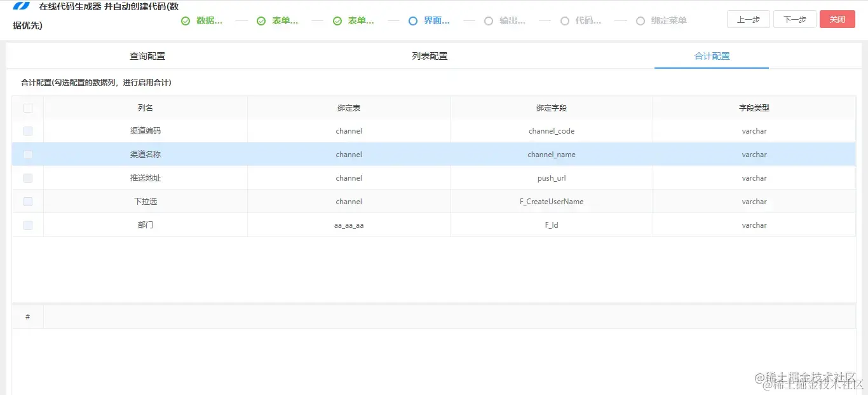Click the # cell in bottom table
The height and width of the screenshot is (395, 868).
point(27,316)
